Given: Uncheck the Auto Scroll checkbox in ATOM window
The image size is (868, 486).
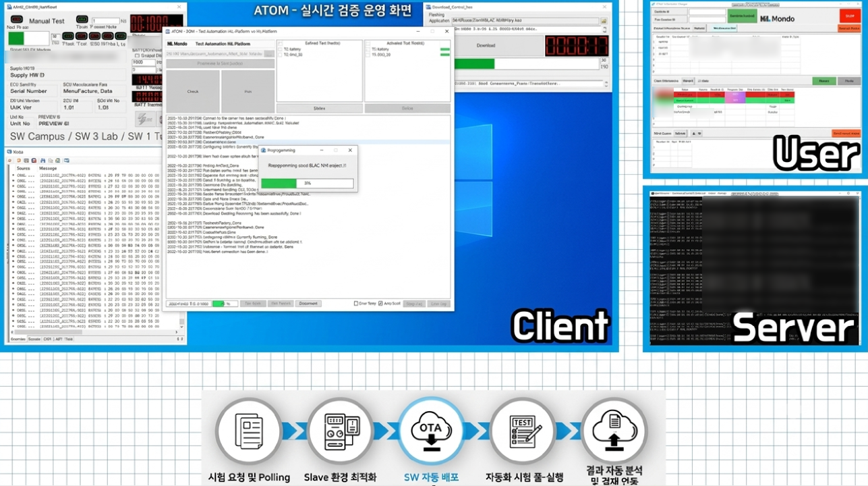Looking at the screenshot, I should pos(380,304).
